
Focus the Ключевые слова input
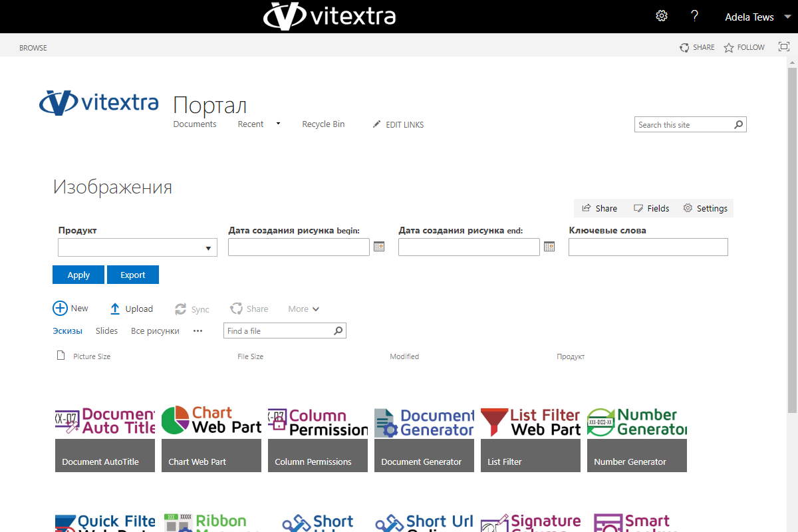tap(648, 247)
